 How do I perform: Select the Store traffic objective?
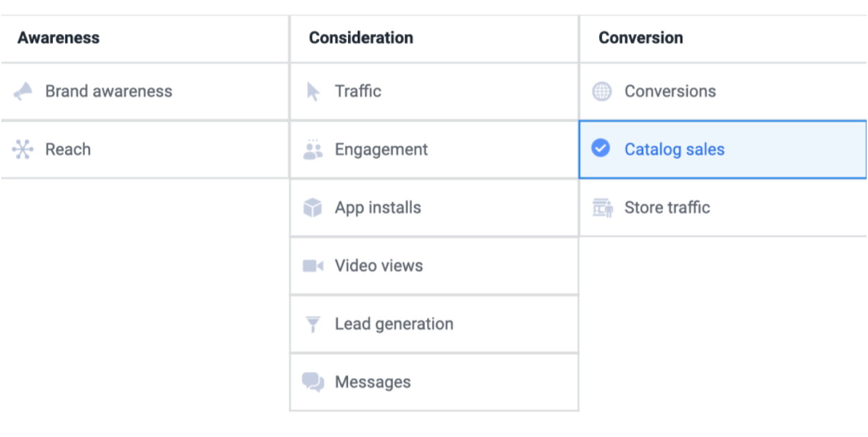667,207
